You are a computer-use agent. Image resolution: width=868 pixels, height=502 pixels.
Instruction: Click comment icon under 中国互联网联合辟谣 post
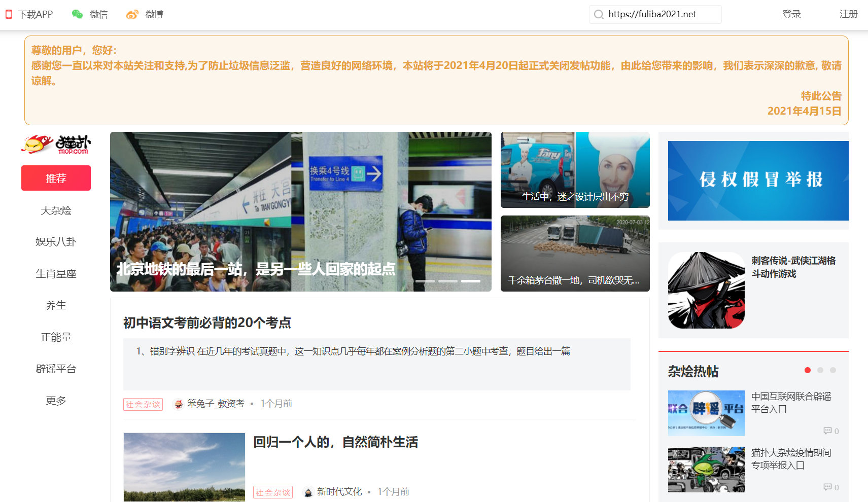(827, 431)
